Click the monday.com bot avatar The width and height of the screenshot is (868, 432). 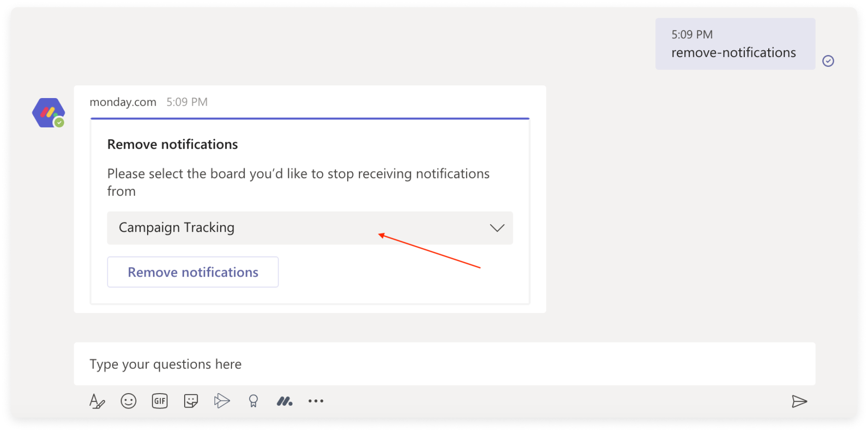point(48,113)
